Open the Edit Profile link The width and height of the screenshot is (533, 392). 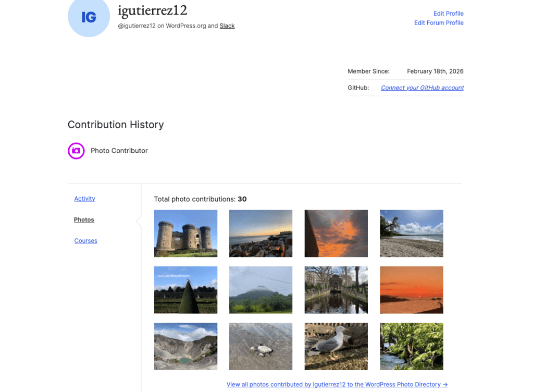tap(448, 13)
